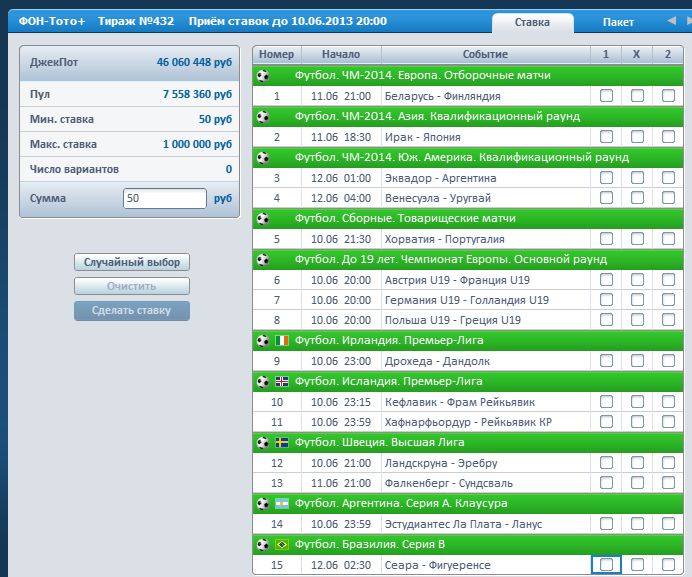Click soccer ball icon beside Товарищеские матчи header
The height and width of the screenshot is (577, 692).
[x=263, y=219]
